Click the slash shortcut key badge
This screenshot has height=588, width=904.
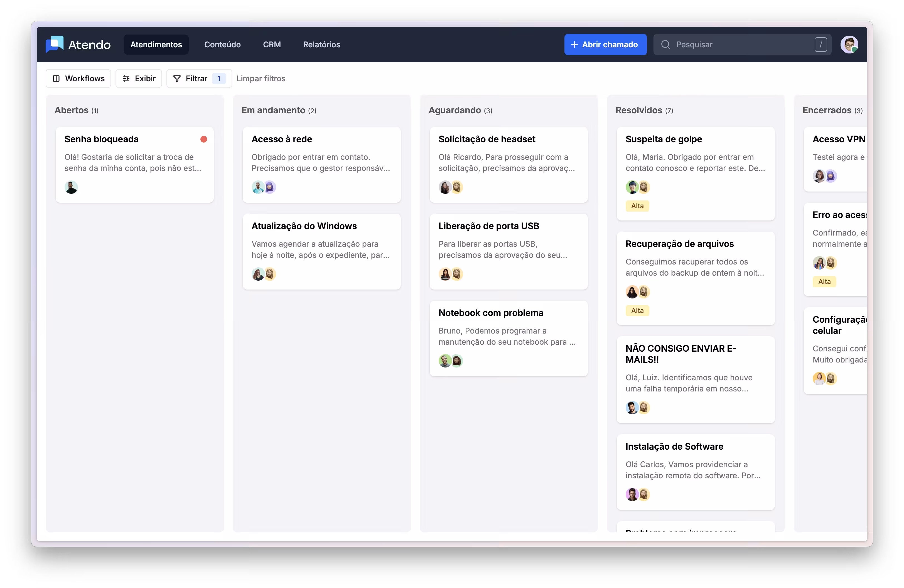click(x=821, y=45)
